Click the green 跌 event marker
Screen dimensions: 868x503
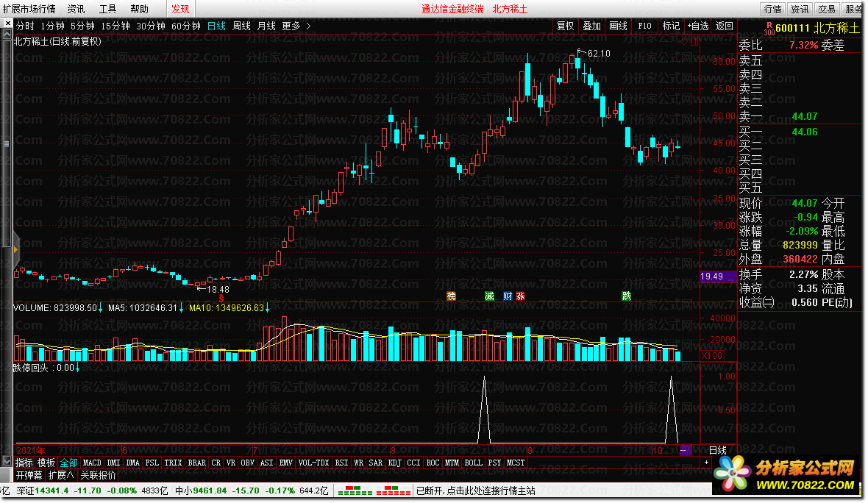[626, 296]
